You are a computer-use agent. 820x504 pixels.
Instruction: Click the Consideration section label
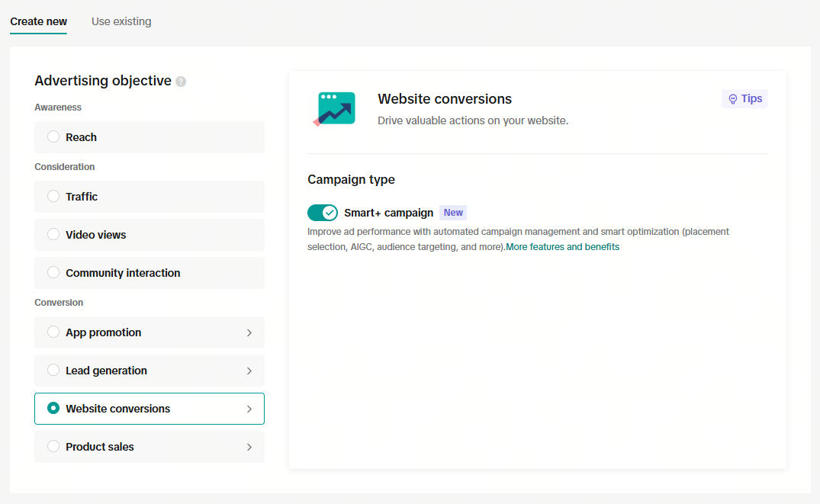65,167
